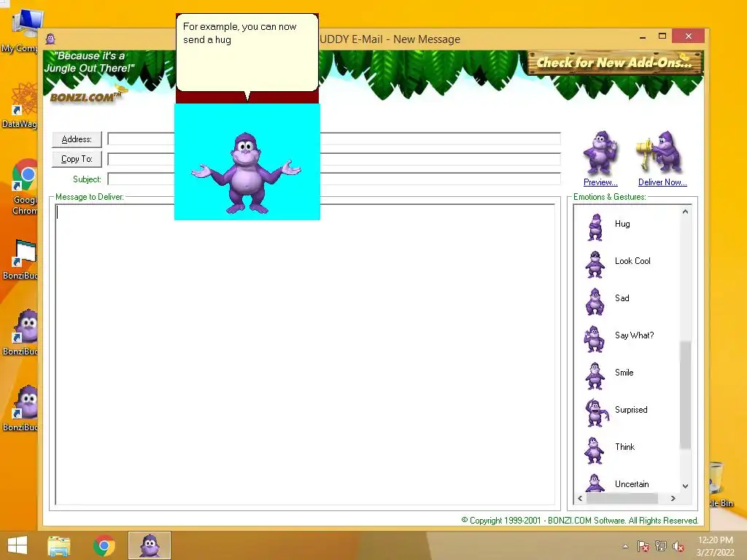Screen dimensions: 747x560
Task: Select the white-flag BonziBuddy desktop shortcut
Action: pos(21,259)
